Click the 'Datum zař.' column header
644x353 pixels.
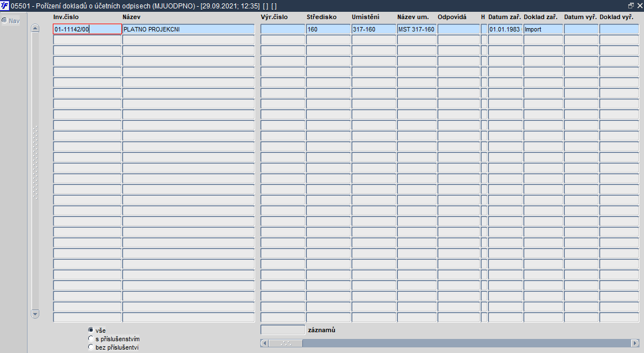pos(505,17)
